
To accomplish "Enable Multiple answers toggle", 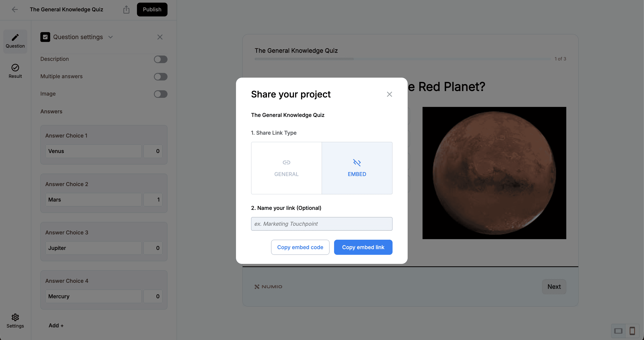I will [x=161, y=77].
